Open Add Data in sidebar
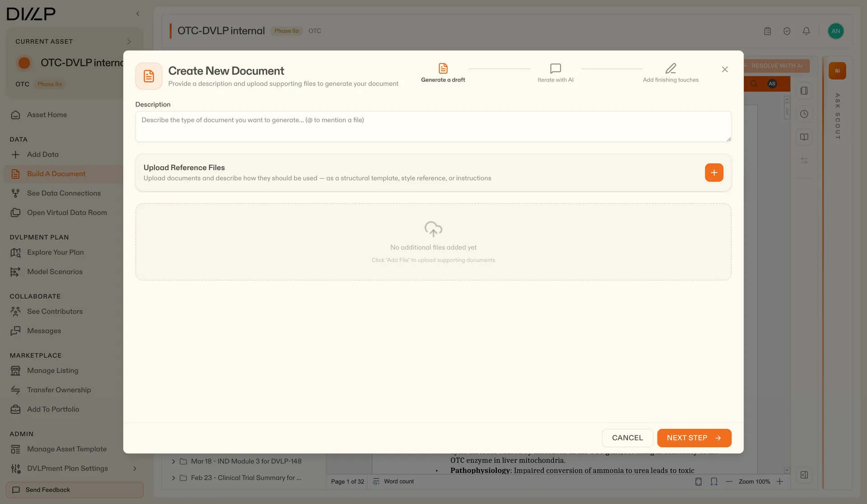 [x=43, y=154]
